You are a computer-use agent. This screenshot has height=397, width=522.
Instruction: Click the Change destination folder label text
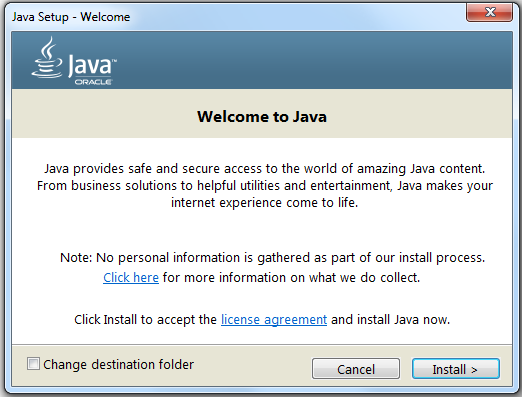pyautogui.click(x=118, y=364)
